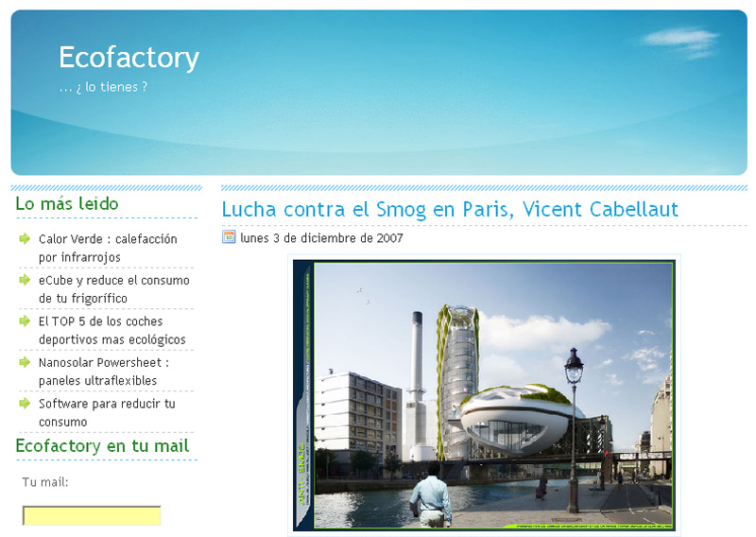
Task: Click the '... ¿ lo tienes ?' tagline
Action: point(103,87)
